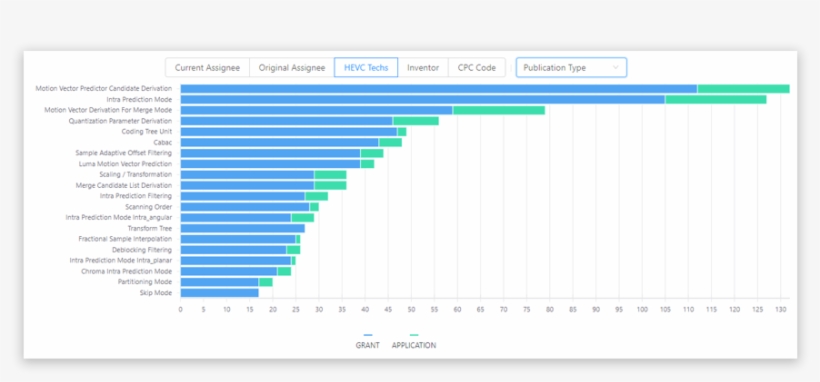Click the 'Chroma Intra Prediction Mode' label
The image size is (820, 382).
coord(127,271)
